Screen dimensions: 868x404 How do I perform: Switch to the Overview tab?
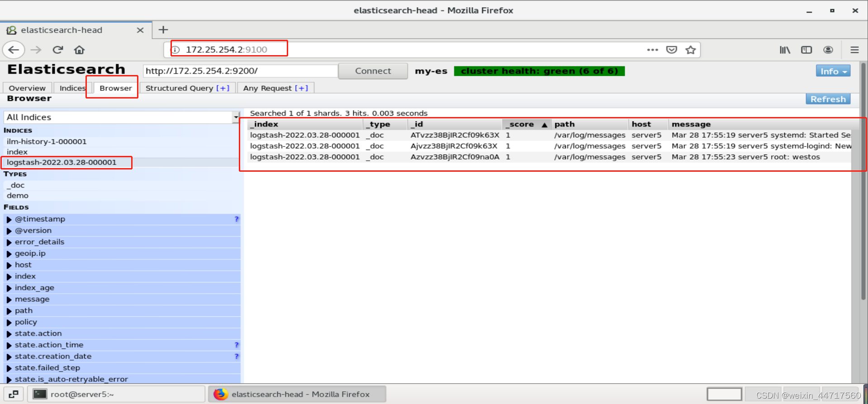[27, 88]
